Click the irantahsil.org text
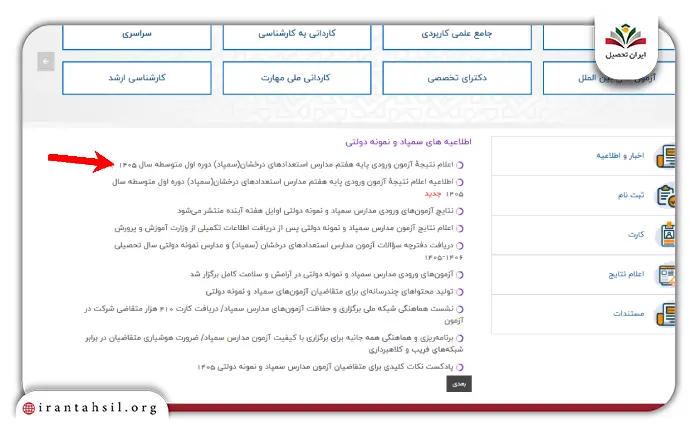This screenshot has width=700, height=430. pos(98,408)
